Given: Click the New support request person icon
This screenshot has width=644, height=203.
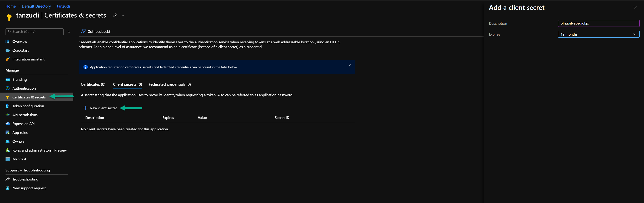Looking at the screenshot, I should click(8, 188).
